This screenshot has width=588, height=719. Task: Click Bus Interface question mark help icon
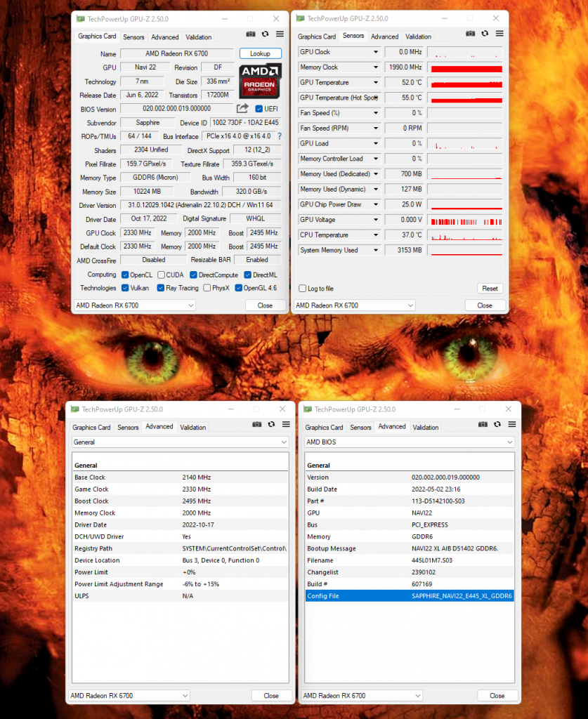pyautogui.click(x=280, y=136)
